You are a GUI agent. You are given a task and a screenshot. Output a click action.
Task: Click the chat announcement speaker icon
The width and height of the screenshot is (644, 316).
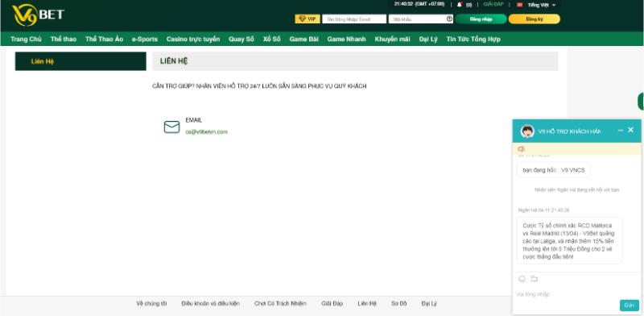pos(521,149)
